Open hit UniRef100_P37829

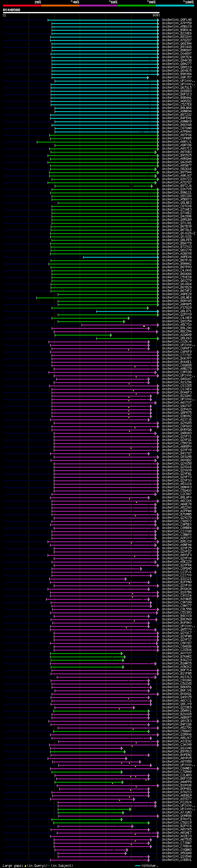[x=177, y=308]
